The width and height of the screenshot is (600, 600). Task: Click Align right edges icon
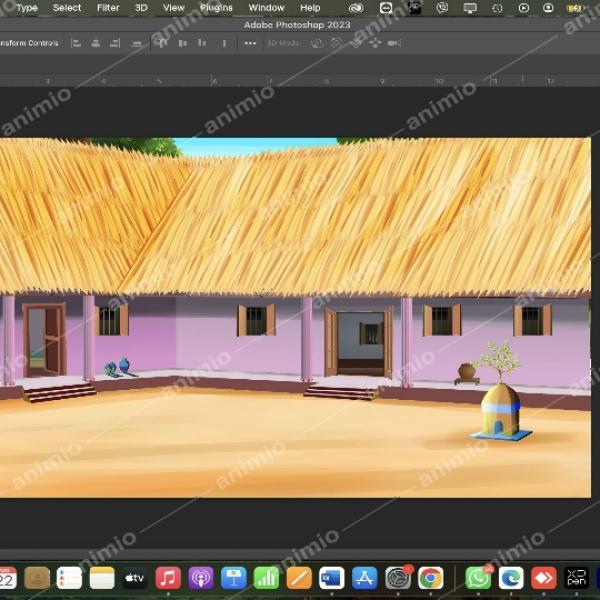115,43
